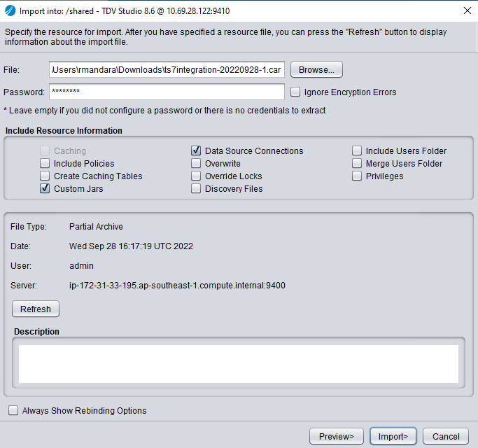Click the 'Server:' label
The height and width of the screenshot is (448, 478).
(x=24, y=285)
